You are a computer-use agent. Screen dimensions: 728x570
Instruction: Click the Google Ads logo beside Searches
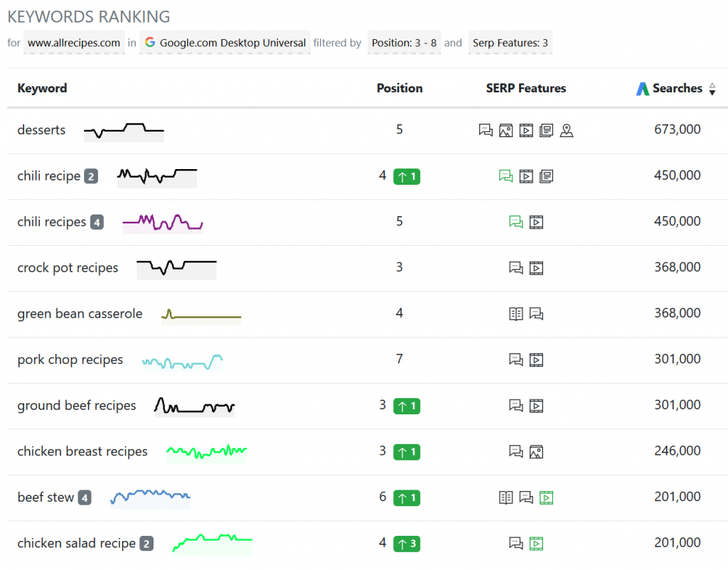point(643,89)
